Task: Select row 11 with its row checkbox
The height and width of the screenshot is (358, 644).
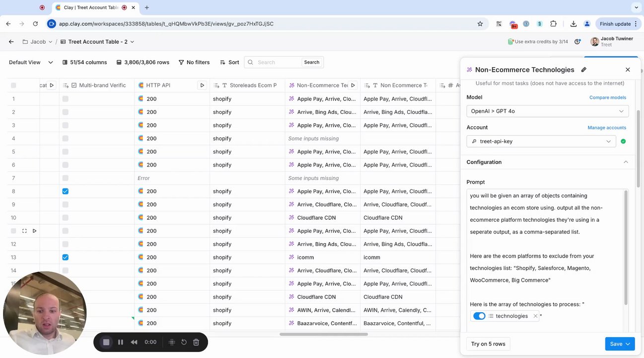Action: tap(13, 231)
